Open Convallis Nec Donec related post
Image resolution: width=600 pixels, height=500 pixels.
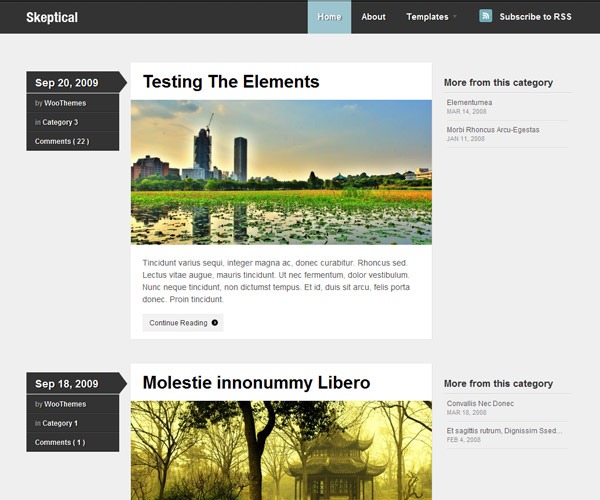(x=480, y=403)
